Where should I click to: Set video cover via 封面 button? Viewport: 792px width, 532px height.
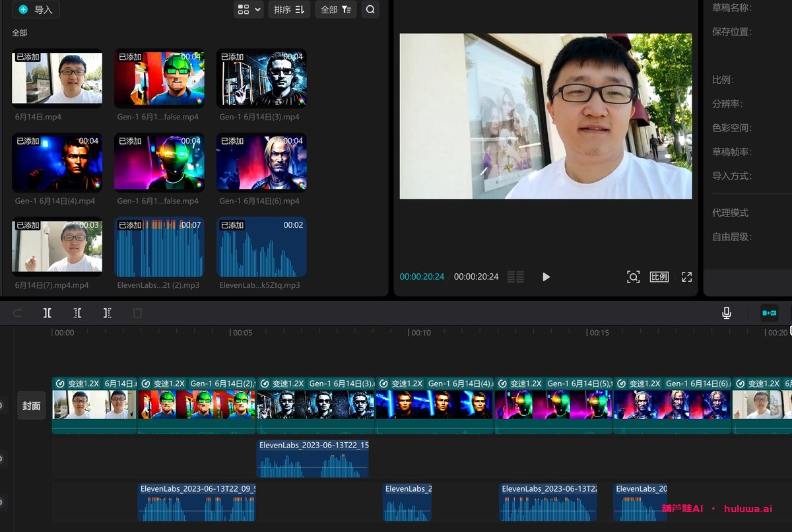tap(31, 405)
